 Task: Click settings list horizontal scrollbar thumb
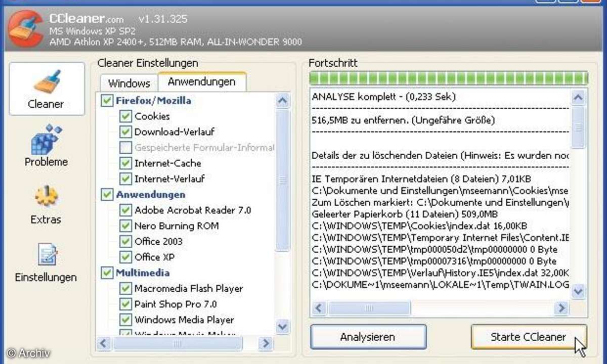(x=177, y=344)
